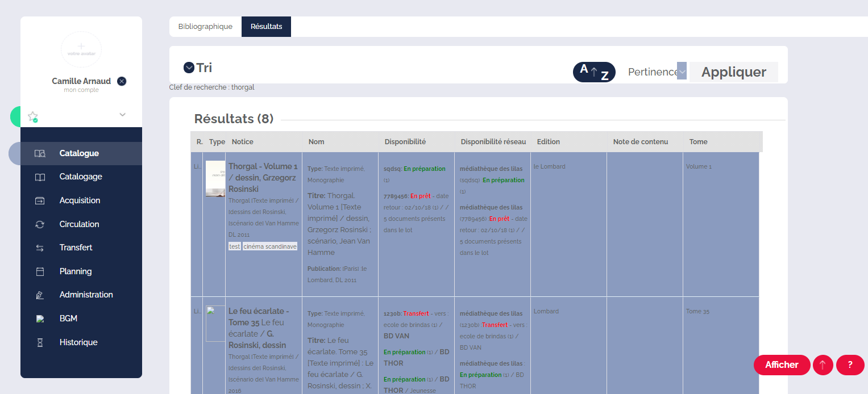Navigate to the Transfert menu
This screenshot has height=394, width=868.
click(x=76, y=248)
